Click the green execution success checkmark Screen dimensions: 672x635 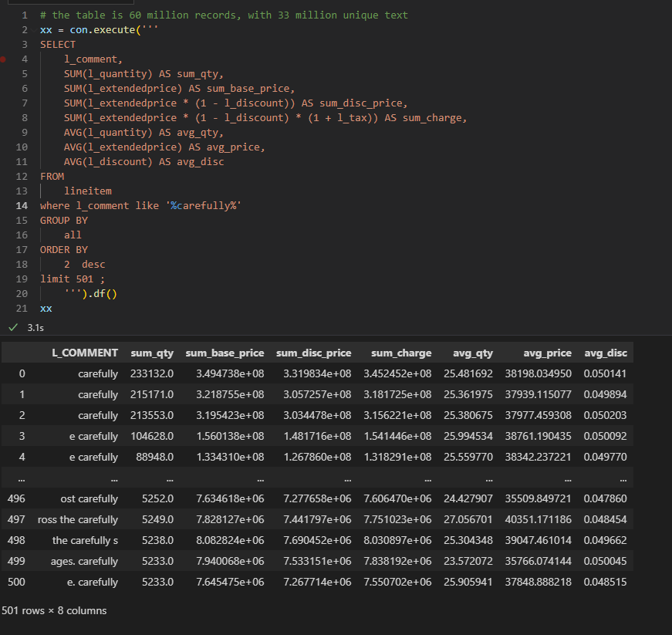pyautogui.click(x=12, y=327)
